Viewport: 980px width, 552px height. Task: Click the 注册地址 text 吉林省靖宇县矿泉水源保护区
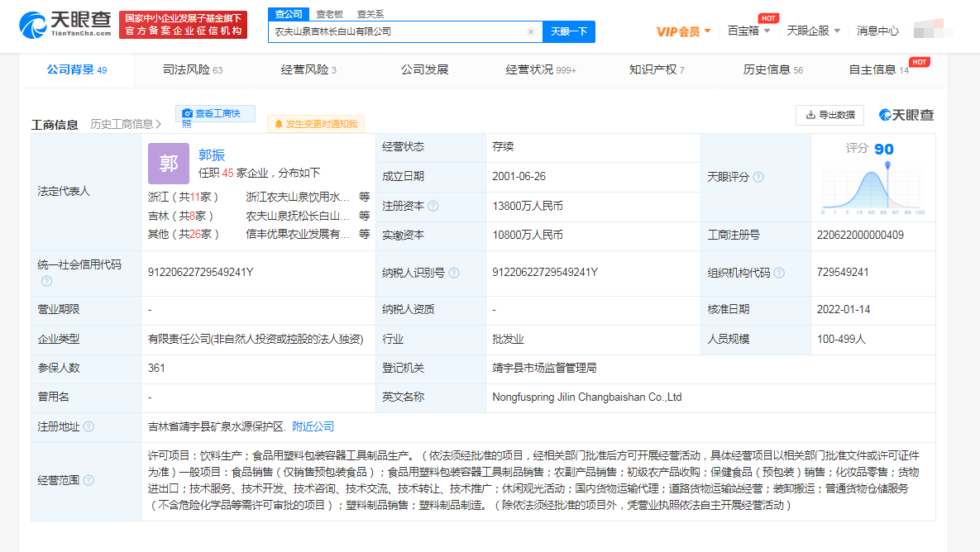pos(216,427)
